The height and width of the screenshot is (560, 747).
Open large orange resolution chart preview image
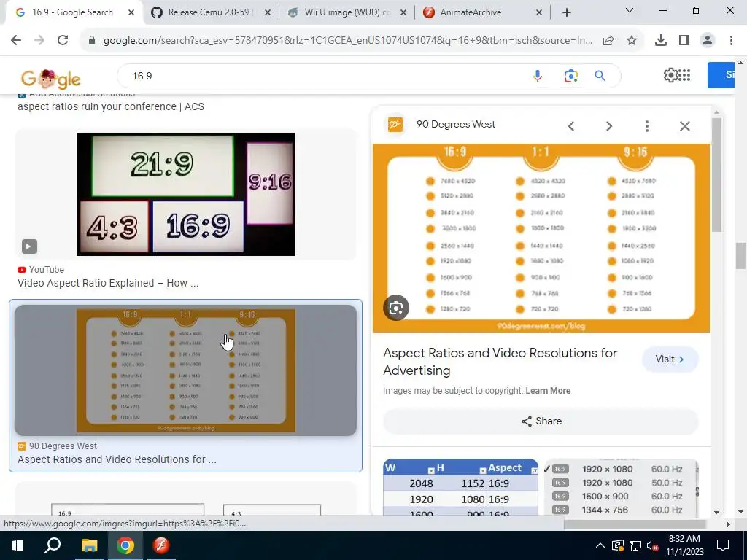541,238
